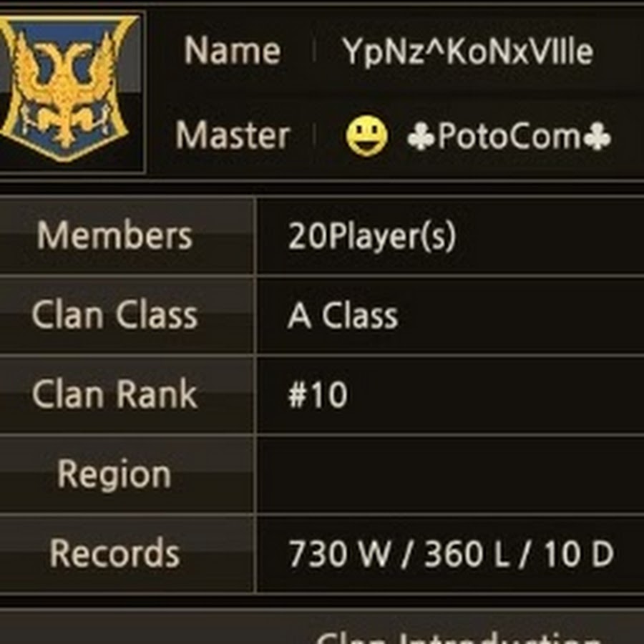Click the smiley face icon beside Master

367,136
